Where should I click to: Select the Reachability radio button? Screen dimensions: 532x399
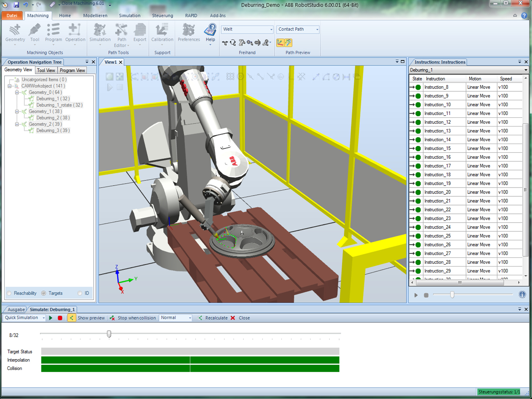tap(10, 293)
